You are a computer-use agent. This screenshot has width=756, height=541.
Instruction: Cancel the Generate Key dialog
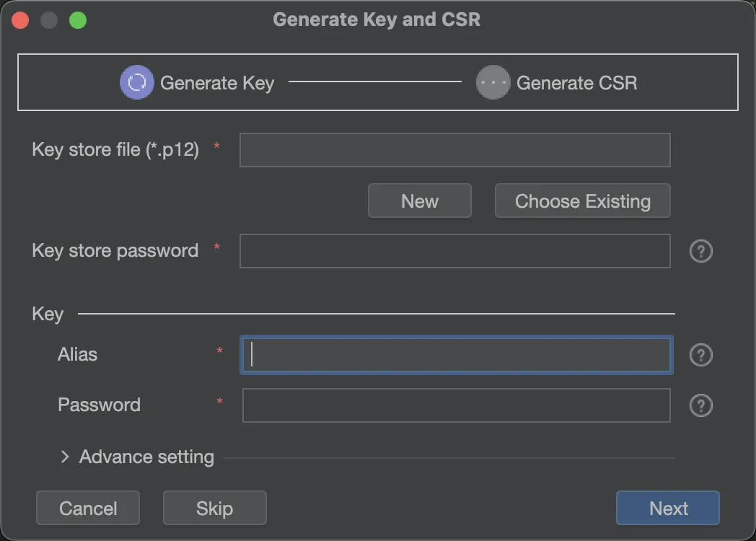pos(88,509)
